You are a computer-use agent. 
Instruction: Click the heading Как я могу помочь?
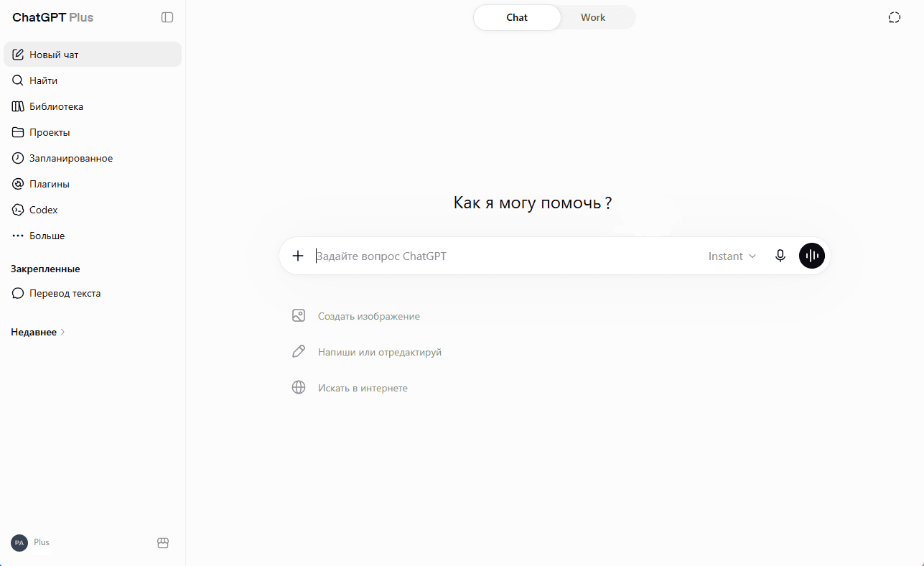coord(533,203)
